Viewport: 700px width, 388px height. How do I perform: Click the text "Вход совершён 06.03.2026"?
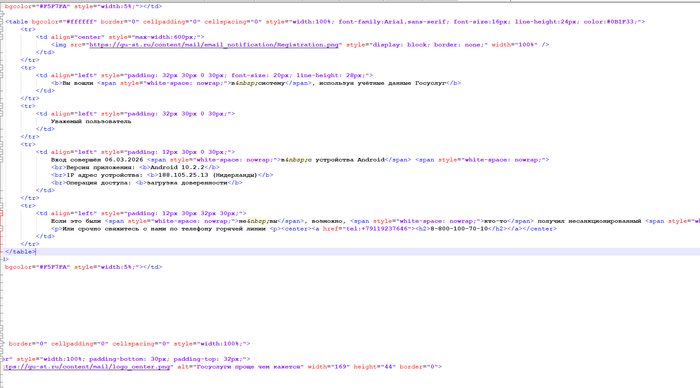[x=97, y=160]
